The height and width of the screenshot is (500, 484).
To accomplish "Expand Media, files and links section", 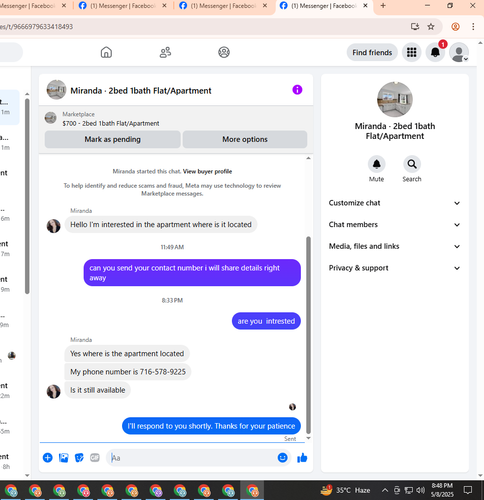I will point(394,246).
